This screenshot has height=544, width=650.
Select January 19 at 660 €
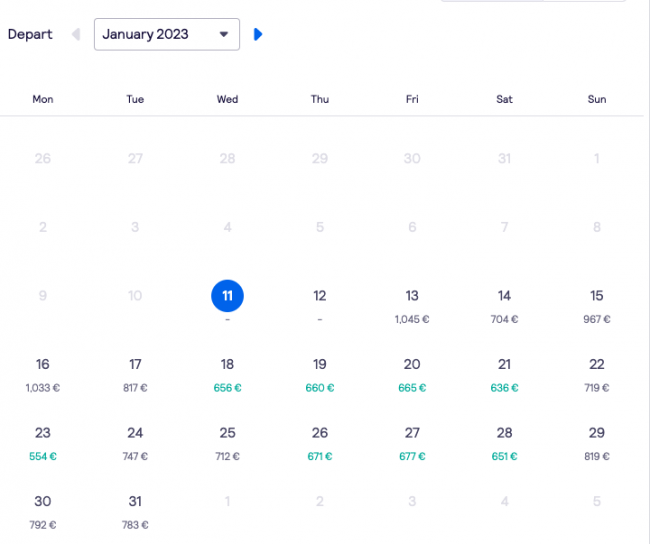point(320,375)
